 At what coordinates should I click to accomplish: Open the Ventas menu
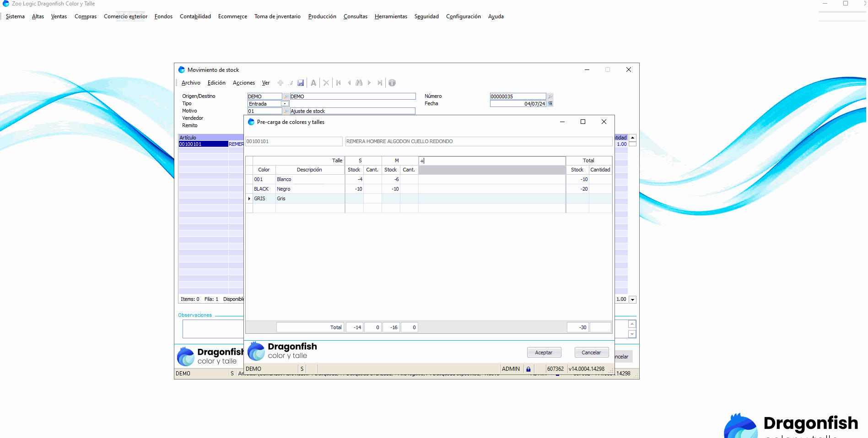click(x=59, y=16)
